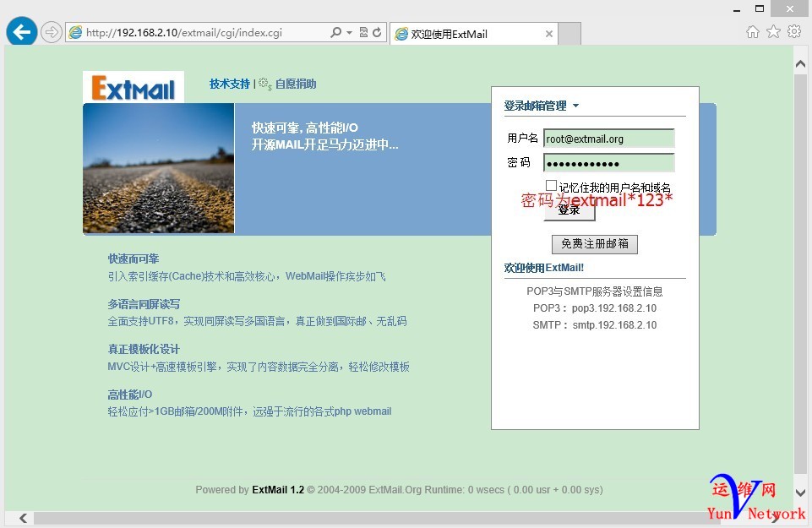Click the ExtMail 1.2 footer link

point(278,490)
